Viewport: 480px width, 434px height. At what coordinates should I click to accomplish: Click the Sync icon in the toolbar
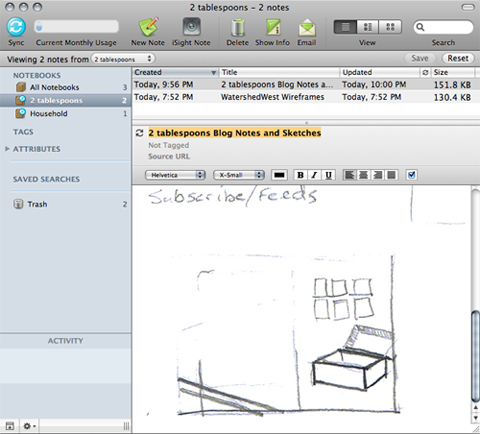(16, 27)
